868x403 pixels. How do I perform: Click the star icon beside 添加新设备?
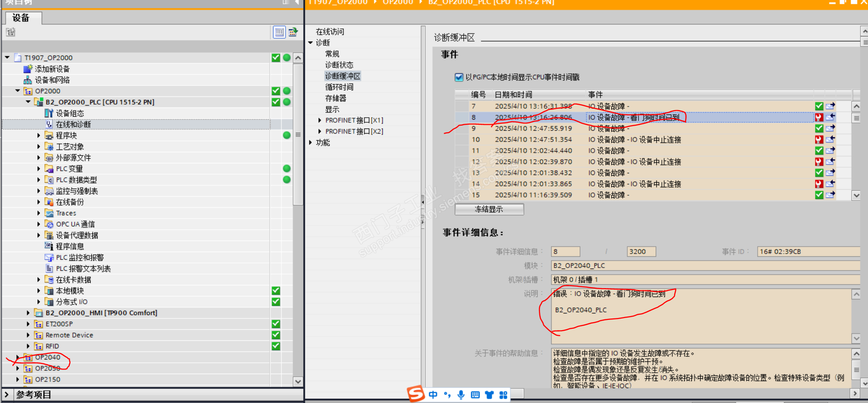point(28,69)
